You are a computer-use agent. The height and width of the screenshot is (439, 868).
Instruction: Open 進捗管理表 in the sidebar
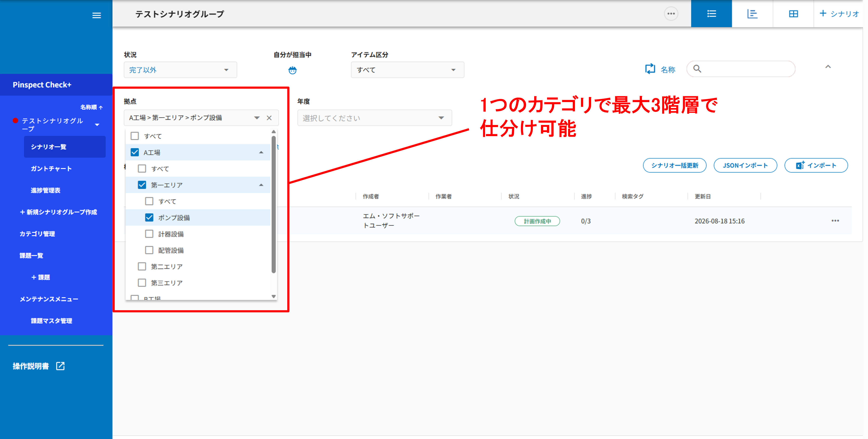tap(46, 190)
